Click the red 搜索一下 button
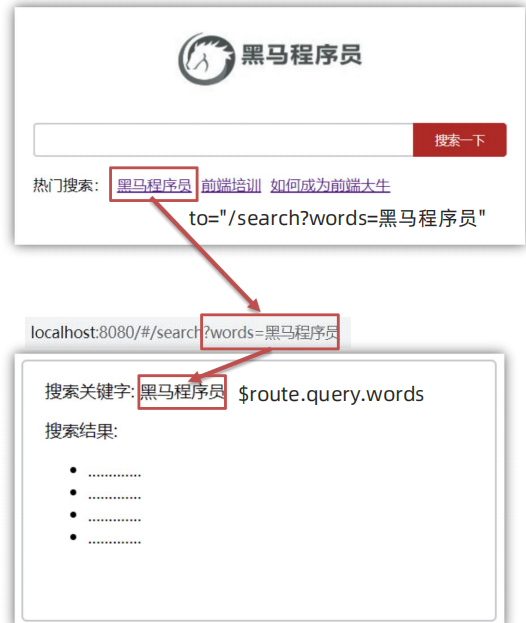526x623 pixels. (x=460, y=140)
